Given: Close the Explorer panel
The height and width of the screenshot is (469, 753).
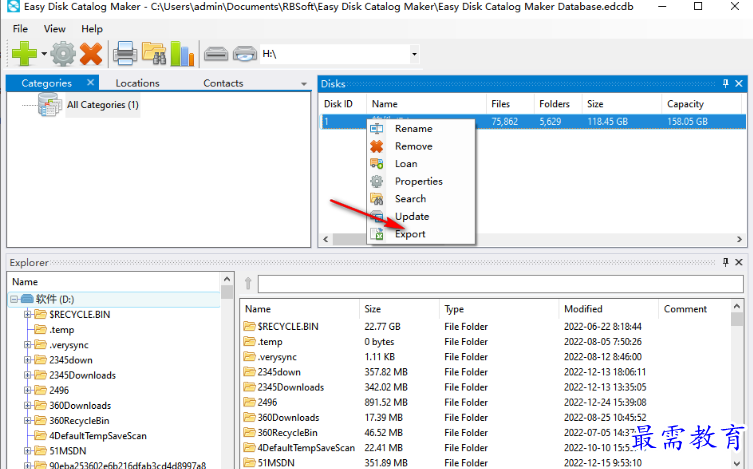Looking at the screenshot, I should coord(739,262).
